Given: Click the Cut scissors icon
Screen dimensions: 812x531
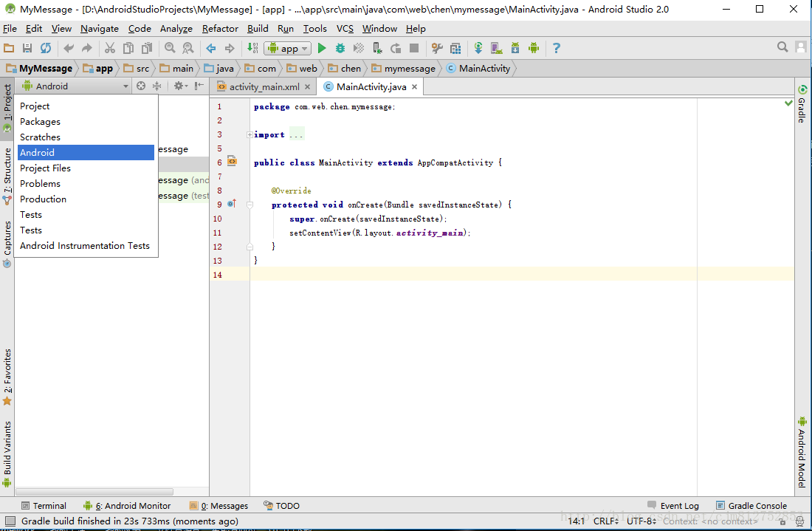Looking at the screenshot, I should 110,48.
